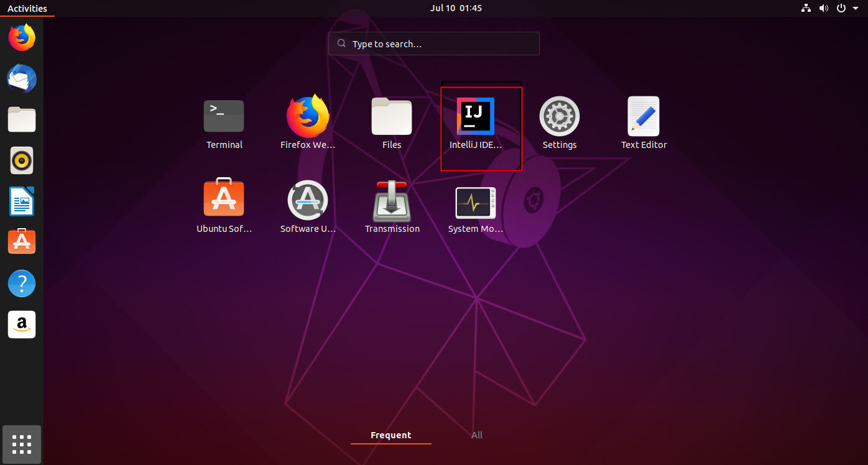Click the Transmission label text
Image resolution: width=868 pixels, height=465 pixels.
[392, 229]
